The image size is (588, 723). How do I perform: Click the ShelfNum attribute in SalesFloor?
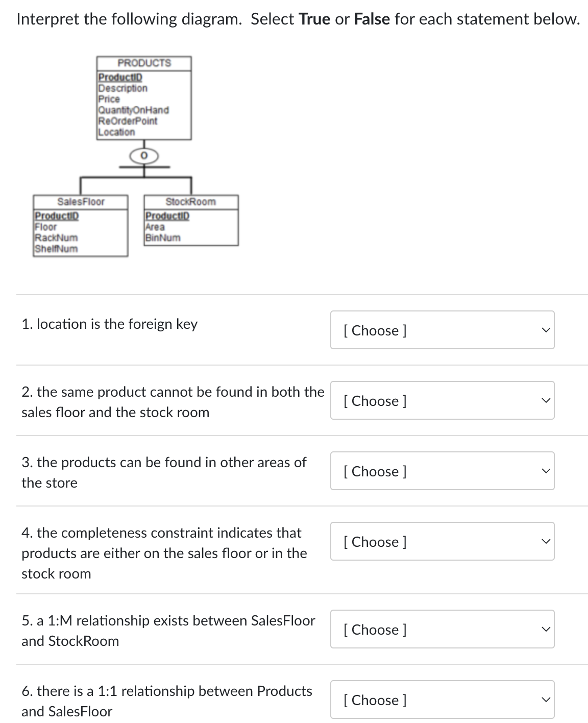pyautogui.click(x=56, y=248)
